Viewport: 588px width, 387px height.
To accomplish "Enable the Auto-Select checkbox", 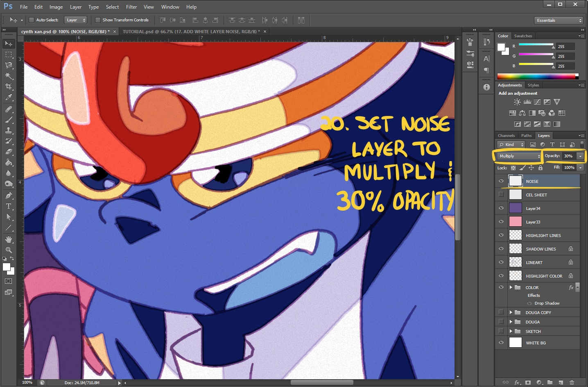I will click(x=32, y=20).
